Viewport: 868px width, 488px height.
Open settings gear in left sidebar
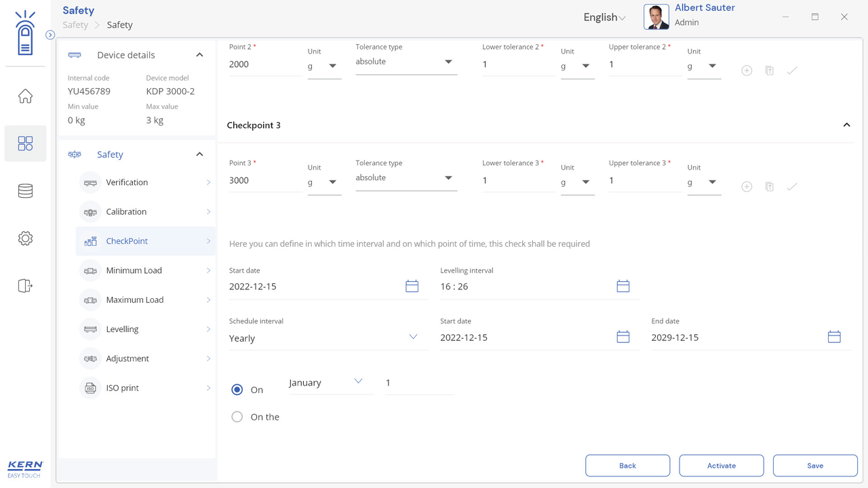click(25, 239)
